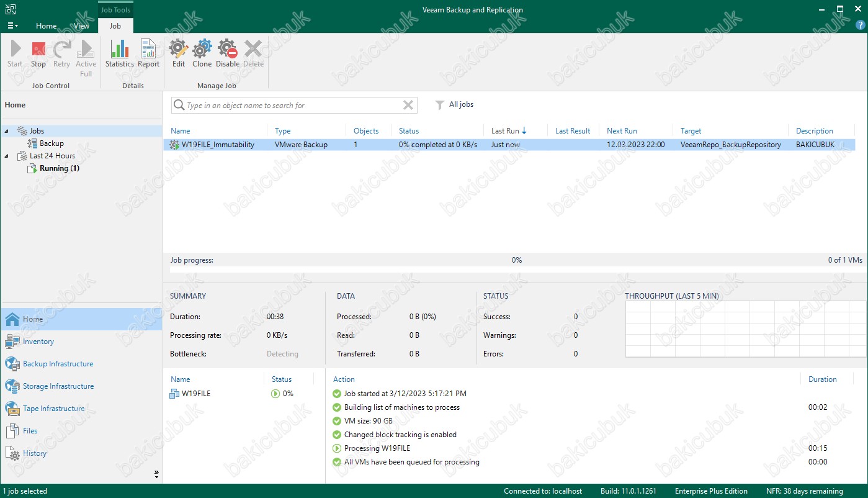Open History view

coord(81,453)
